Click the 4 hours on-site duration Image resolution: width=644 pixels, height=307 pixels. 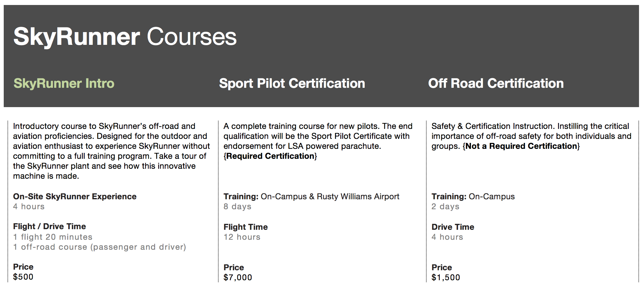(29, 206)
